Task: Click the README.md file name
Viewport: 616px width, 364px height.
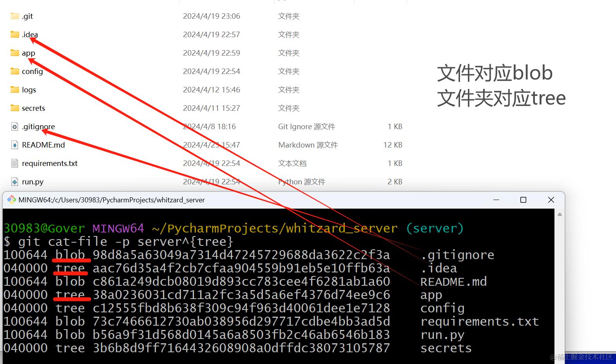Action: click(x=43, y=145)
